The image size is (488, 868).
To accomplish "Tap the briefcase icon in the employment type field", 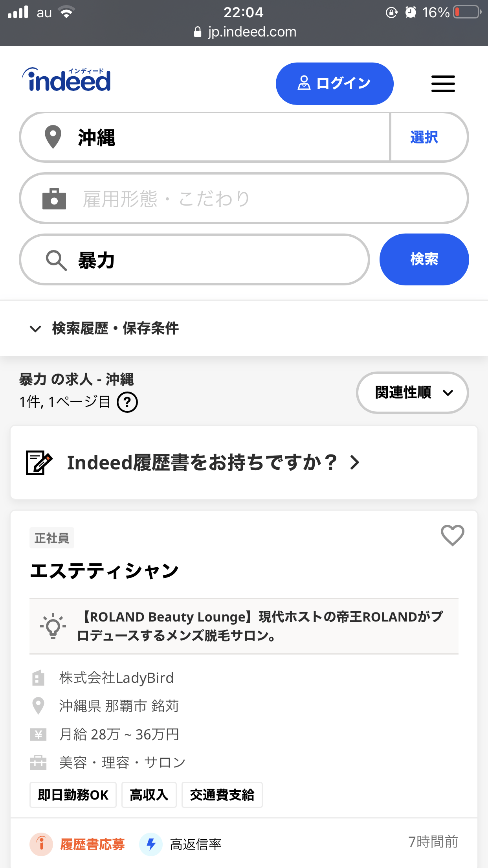I will pos(54,199).
